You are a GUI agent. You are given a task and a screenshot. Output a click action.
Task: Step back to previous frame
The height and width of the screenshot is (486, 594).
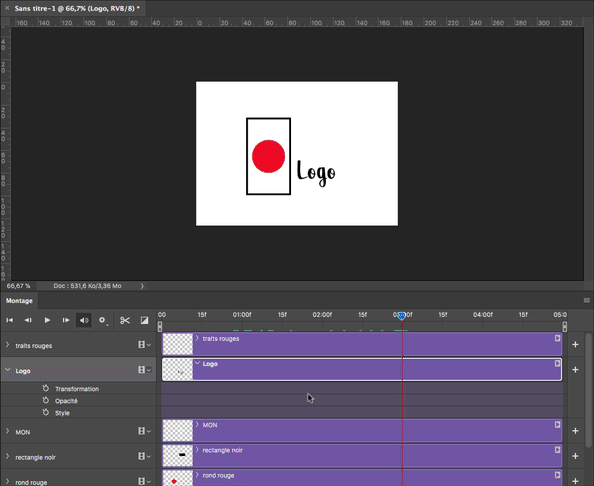click(x=28, y=320)
